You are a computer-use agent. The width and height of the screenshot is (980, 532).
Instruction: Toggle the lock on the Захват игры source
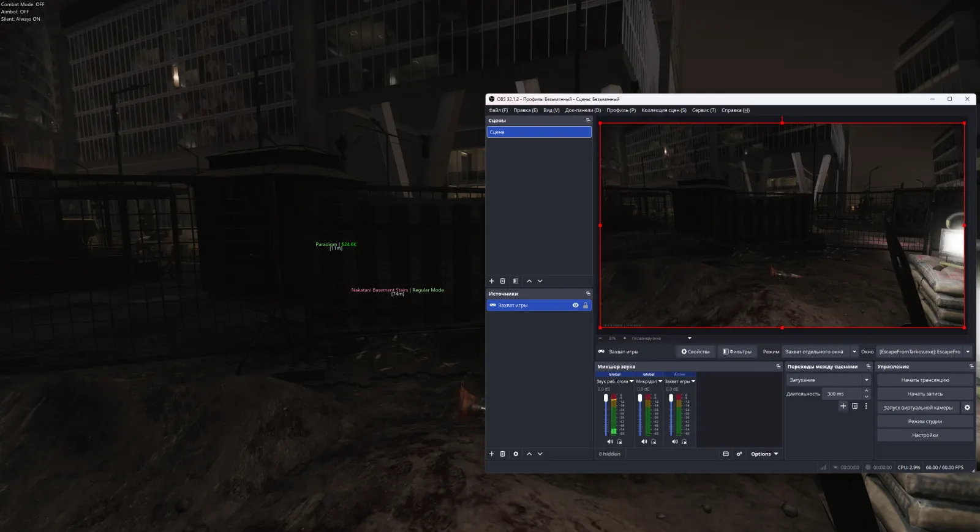tap(586, 305)
